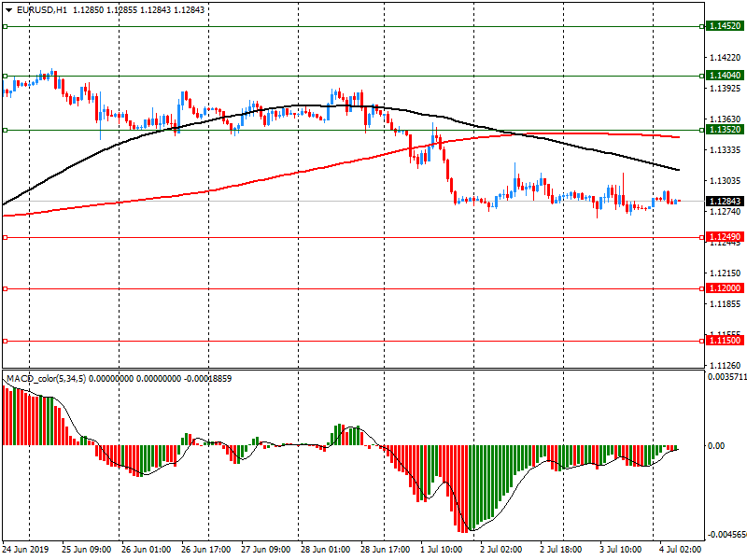This screenshot has height=560, width=747.
Task: Click the 1.11260 price scale value
Action: (726, 366)
